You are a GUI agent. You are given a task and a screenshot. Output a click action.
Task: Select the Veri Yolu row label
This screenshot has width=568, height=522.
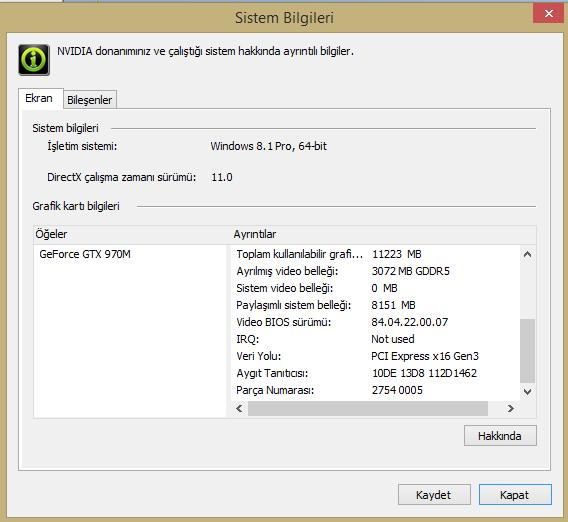259,356
